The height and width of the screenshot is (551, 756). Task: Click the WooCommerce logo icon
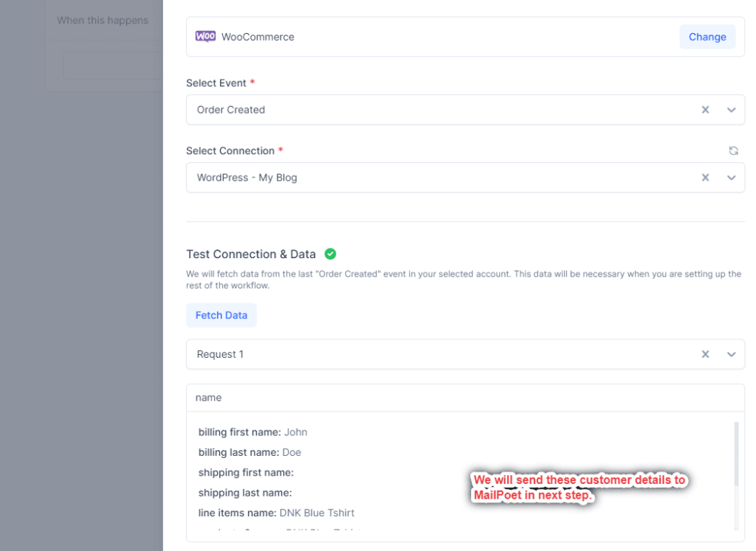pos(205,36)
